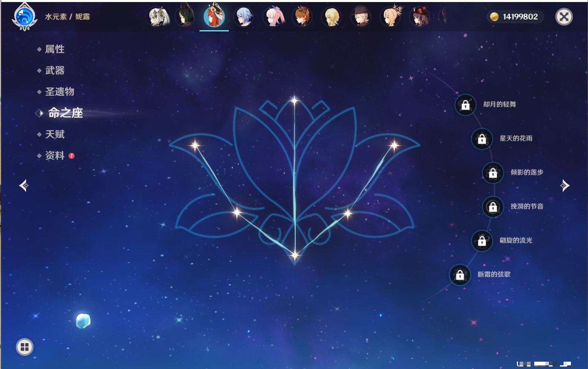Viewport: 588px width, 369px height.
Task: Select Tighnari's dark green-haired avatar
Action: point(185,16)
